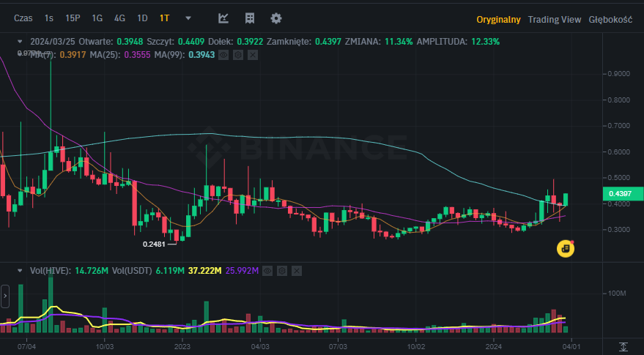Click the AMPLITUDA 12.33% value
This screenshot has width=644, height=355.
click(486, 42)
